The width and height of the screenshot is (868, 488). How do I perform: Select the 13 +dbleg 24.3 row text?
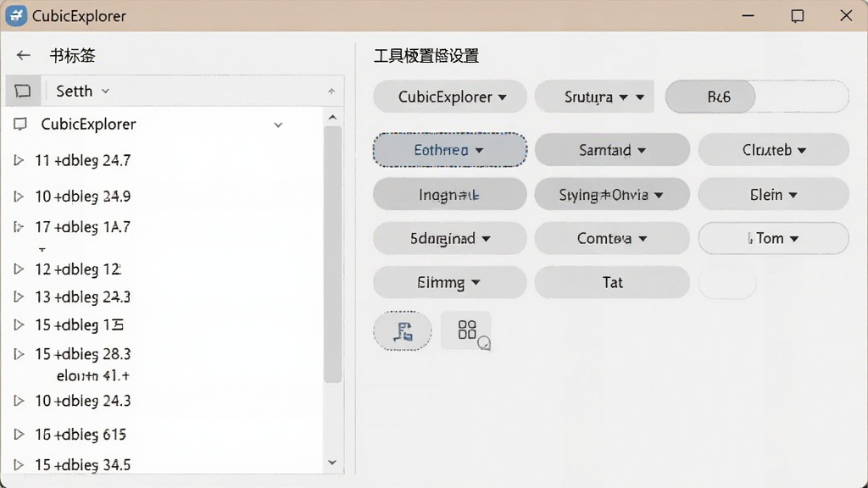(83, 297)
